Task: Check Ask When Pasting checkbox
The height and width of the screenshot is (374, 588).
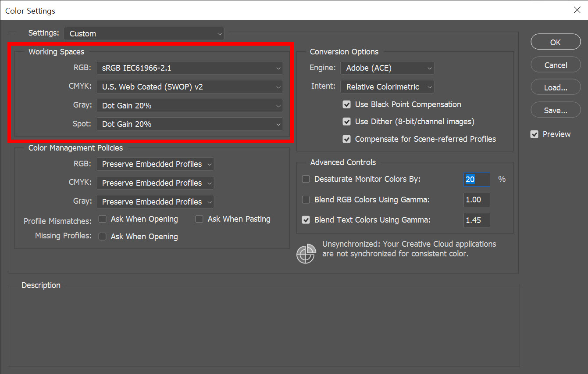Action: [200, 219]
